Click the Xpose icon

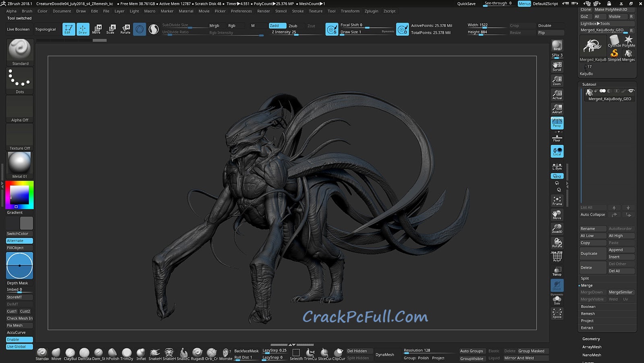[x=557, y=313]
